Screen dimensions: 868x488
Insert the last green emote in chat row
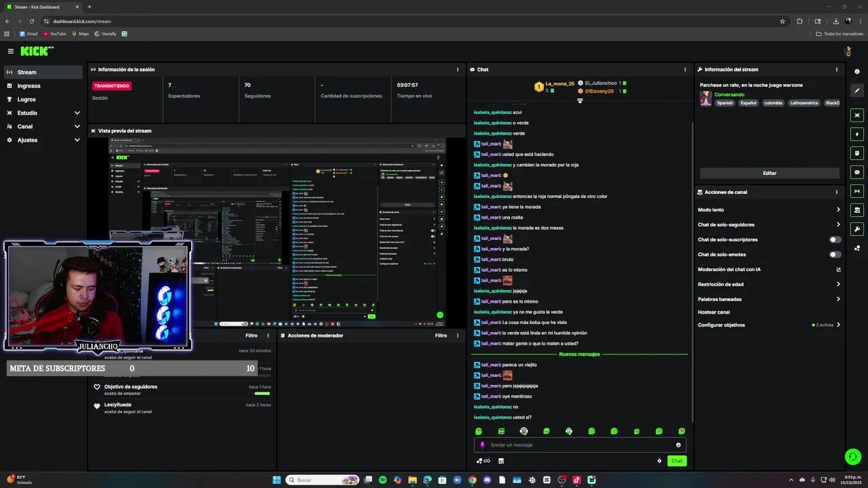(682, 431)
